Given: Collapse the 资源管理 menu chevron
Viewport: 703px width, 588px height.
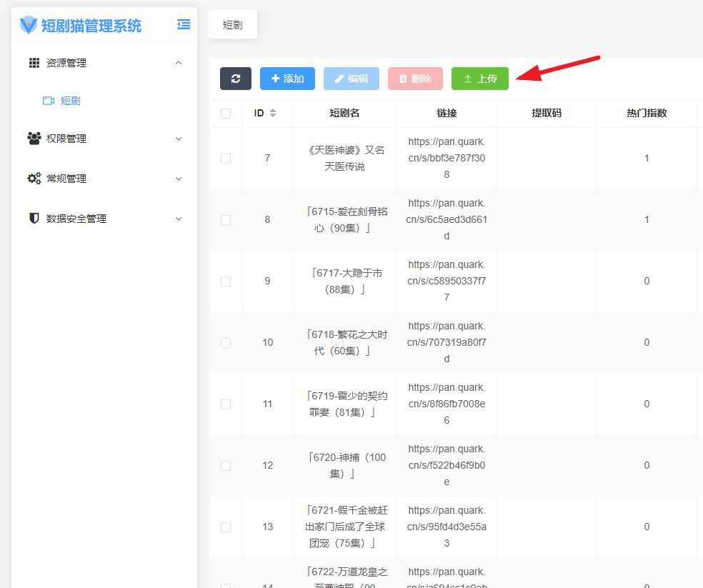Looking at the screenshot, I should [x=179, y=63].
